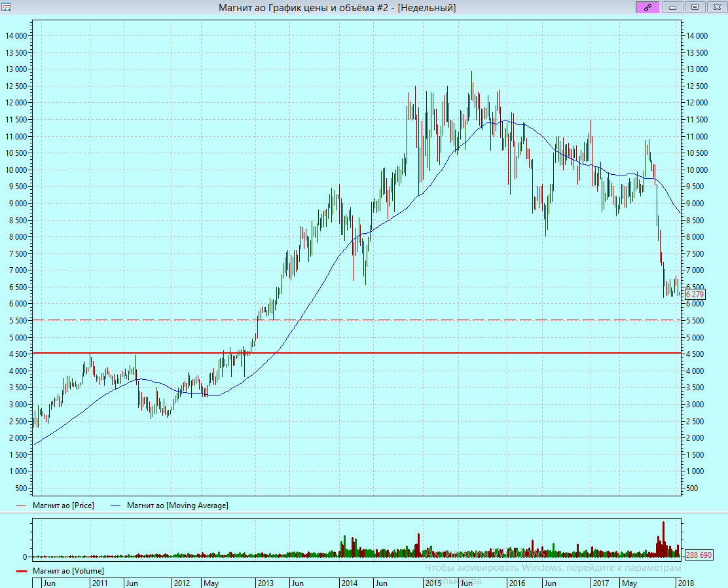
Task: Click the 2011 year label on time axis
Action: (100, 583)
